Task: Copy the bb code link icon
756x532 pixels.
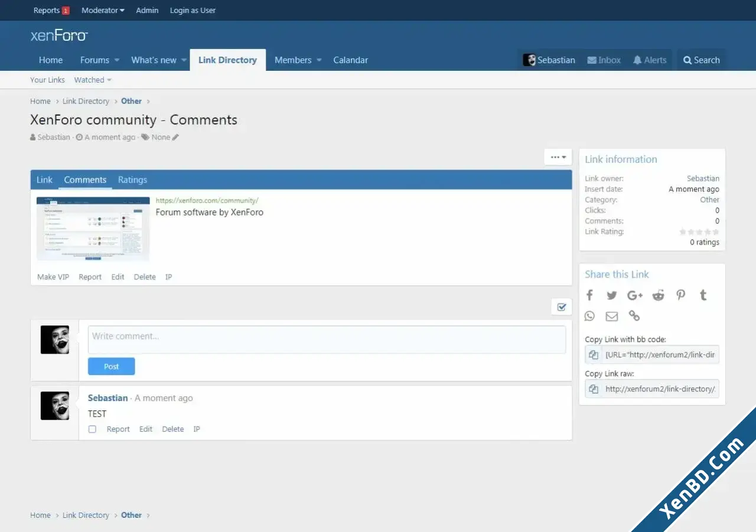Action: pos(594,355)
